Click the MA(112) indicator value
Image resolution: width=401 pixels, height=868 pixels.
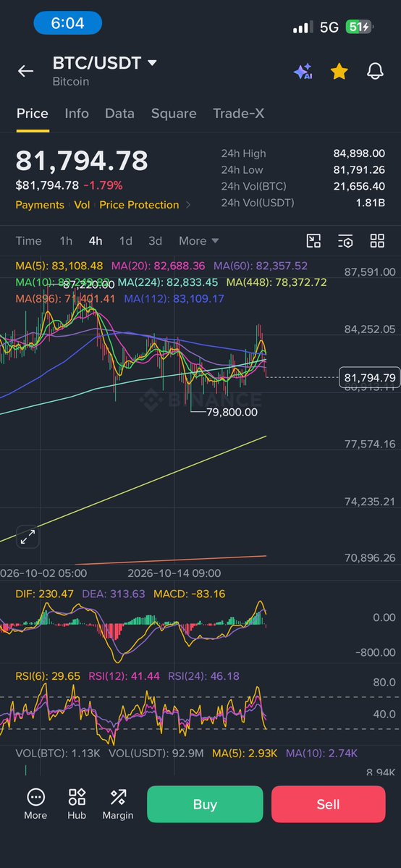click(x=174, y=299)
